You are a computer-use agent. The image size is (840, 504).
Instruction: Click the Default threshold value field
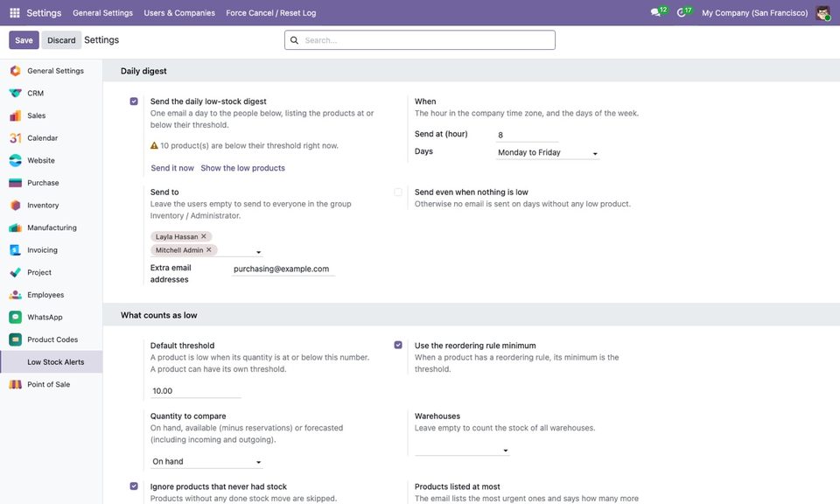click(x=195, y=391)
